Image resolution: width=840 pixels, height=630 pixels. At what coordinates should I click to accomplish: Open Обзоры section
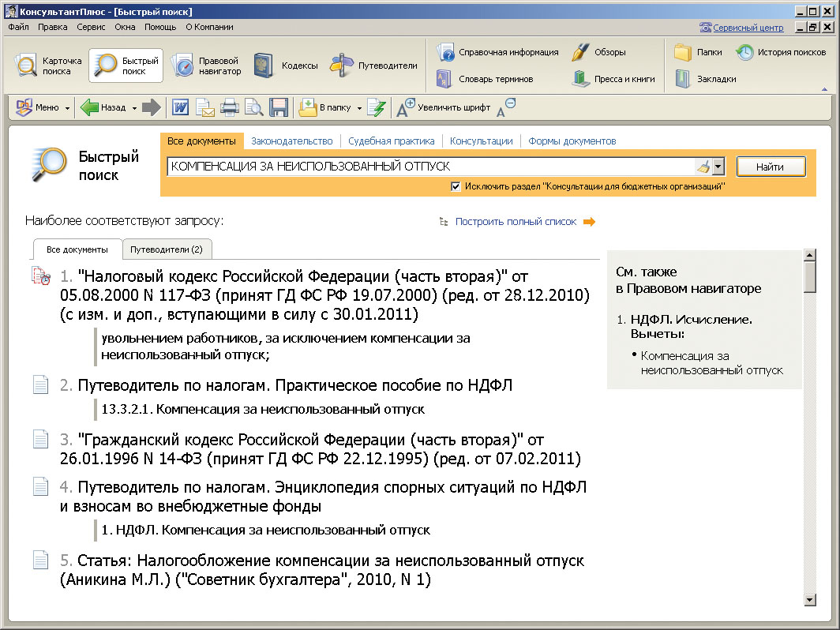pyautogui.click(x=598, y=52)
